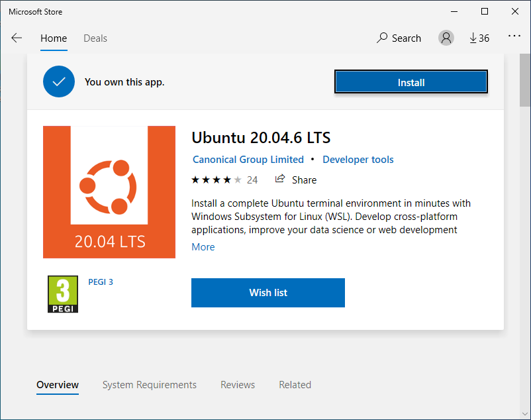Switch to the Home tab
The height and width of the screenshot is (420, 531).
pos(54,38)
